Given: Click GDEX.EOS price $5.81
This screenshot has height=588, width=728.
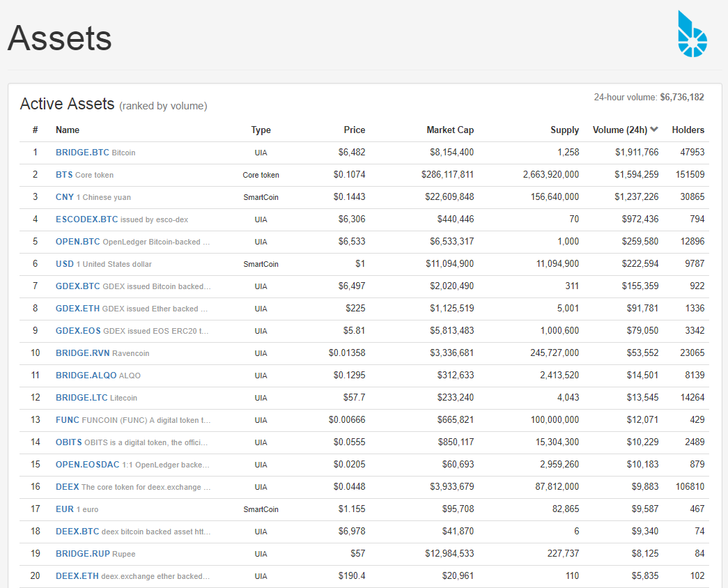Looking at the screenshot, I should [355, 331].
